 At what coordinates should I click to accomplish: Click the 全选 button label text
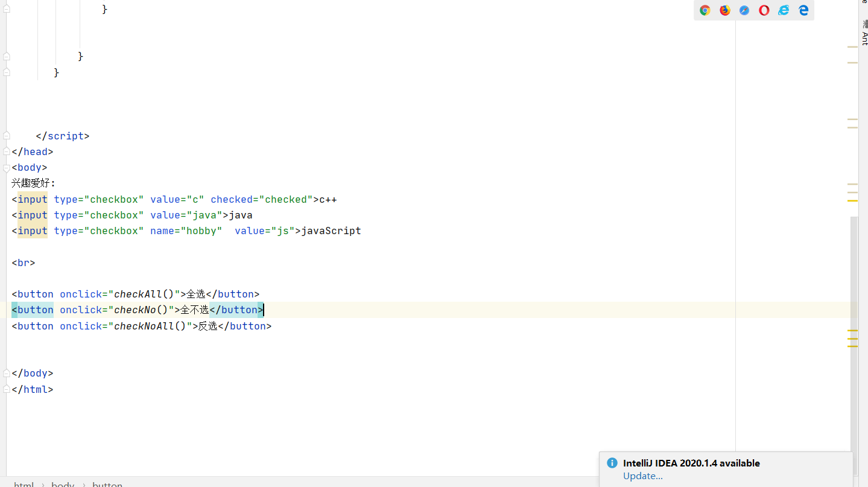(x=196, y=294)
